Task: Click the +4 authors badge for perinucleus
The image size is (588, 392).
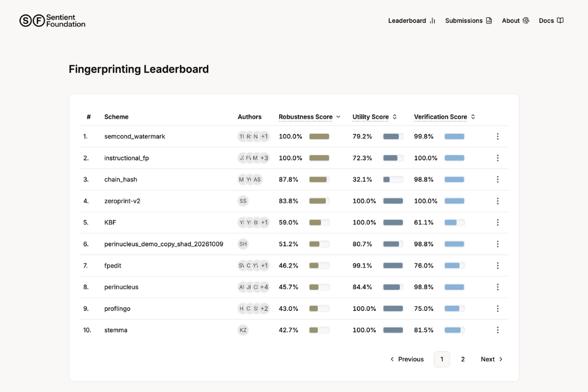Action: (265, 287)
